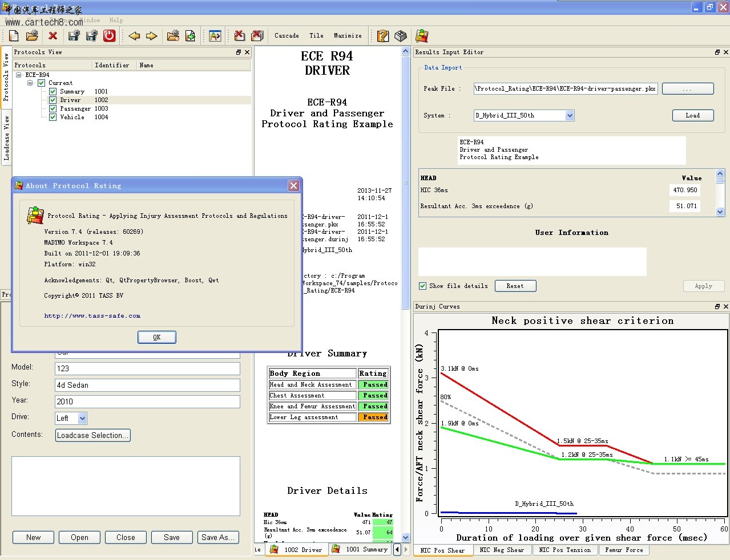Click the Reset button

(515, 286)
